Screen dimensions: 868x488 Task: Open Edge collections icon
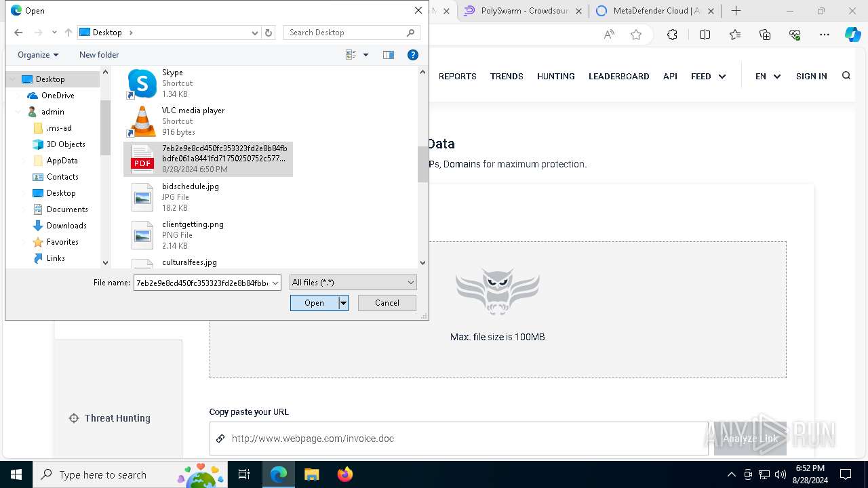click(765, 35)
